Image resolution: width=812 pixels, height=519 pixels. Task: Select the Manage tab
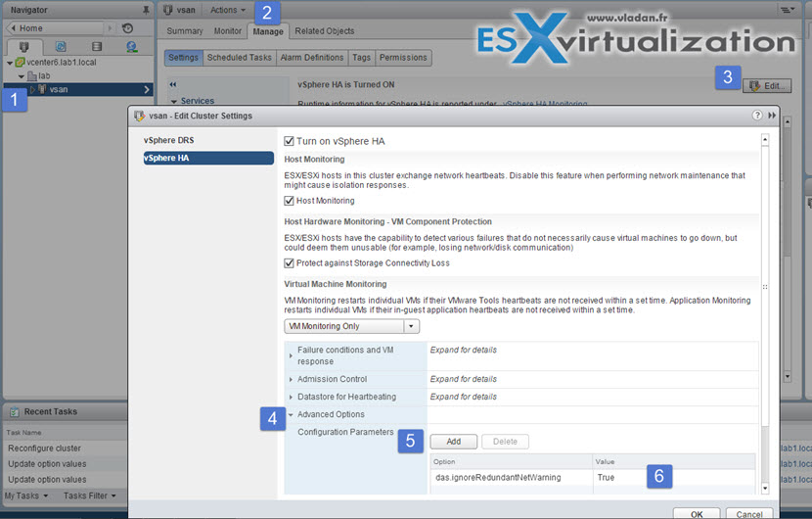pyautogui.click(x=268, y=31)
